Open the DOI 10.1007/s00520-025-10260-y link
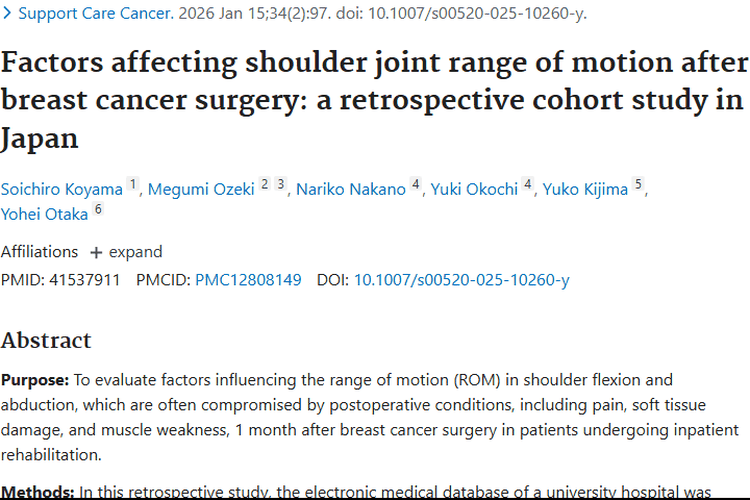Viewport: 750px width, 500px height. click(461, 280)
